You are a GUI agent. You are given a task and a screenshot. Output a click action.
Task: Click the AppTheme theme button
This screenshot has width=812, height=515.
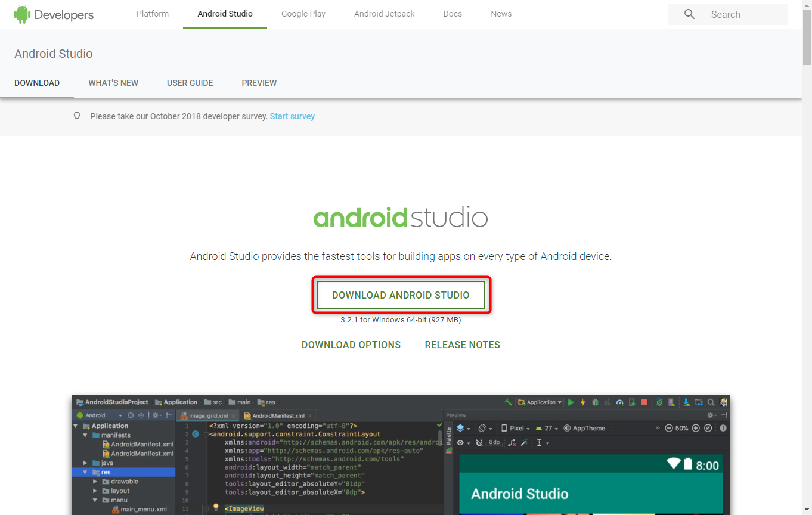pos(584,428)
